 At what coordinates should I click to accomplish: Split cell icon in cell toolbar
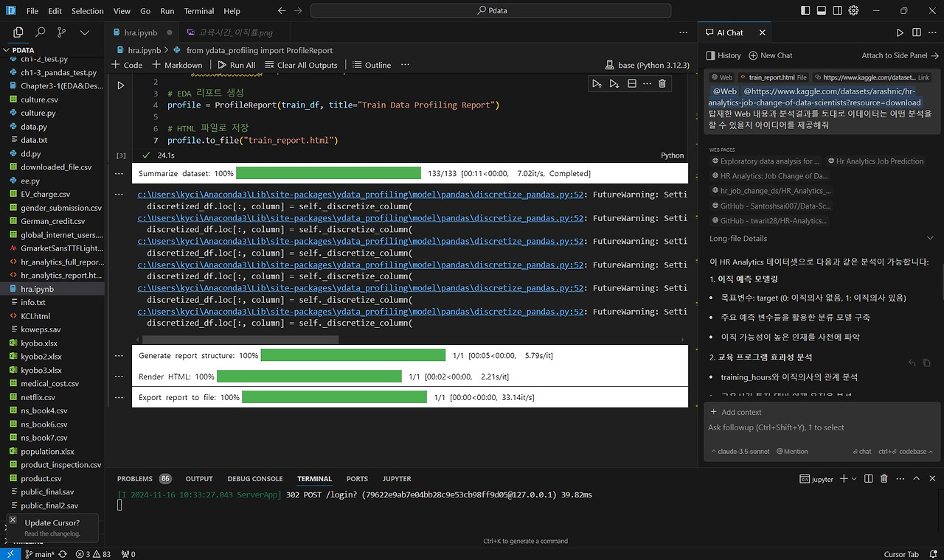[631, 84]
